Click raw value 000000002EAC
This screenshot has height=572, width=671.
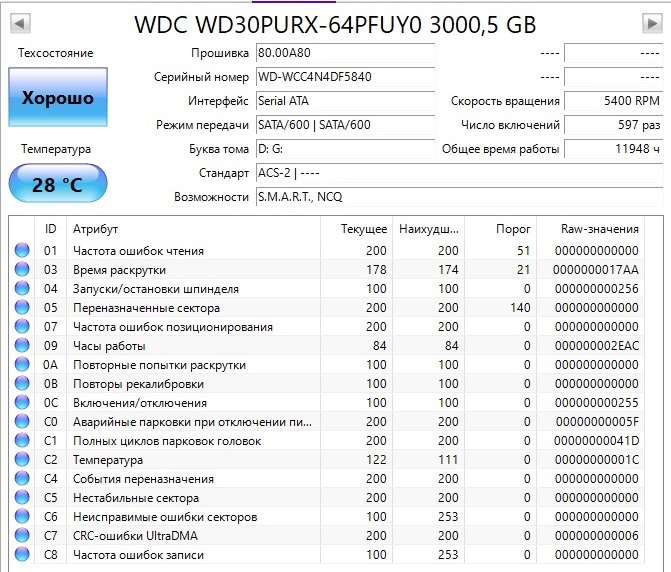597,346
